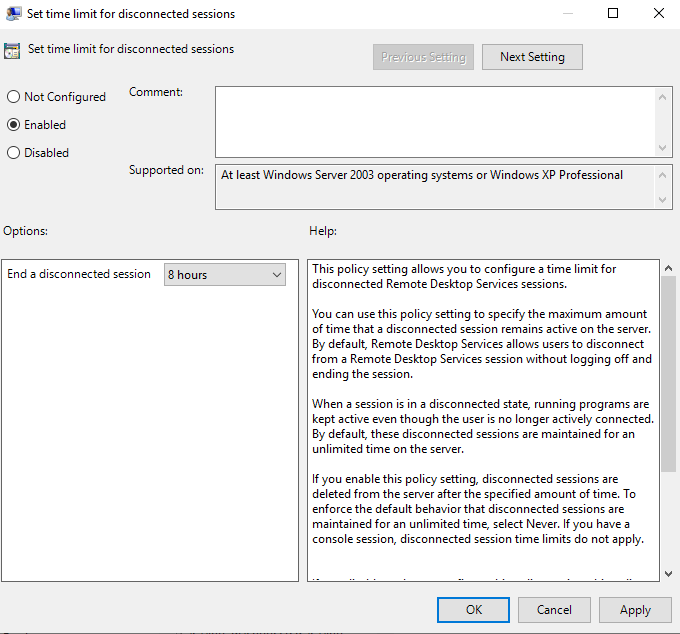Viewport: 680px width, 634px height.
Task: Close the dialog with the X button
Action: pos(658,14)
